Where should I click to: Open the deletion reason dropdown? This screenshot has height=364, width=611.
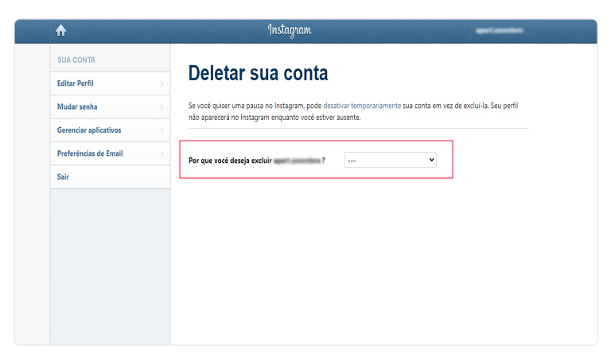point(391,160)
